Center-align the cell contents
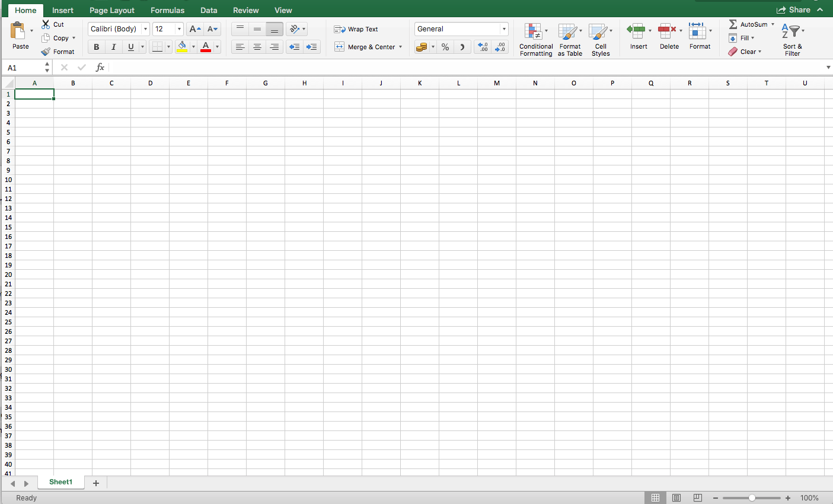833x504 pixels. [x=257, y=47]
